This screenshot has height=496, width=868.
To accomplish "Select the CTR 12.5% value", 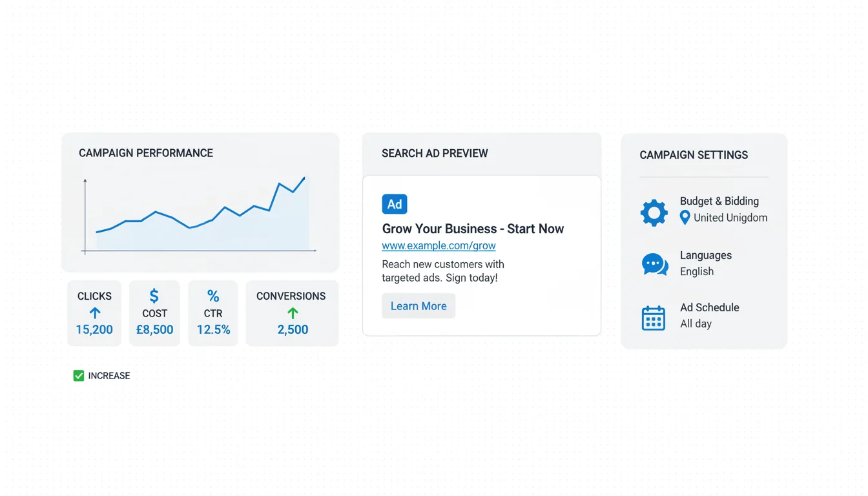I will coord(213,329).
